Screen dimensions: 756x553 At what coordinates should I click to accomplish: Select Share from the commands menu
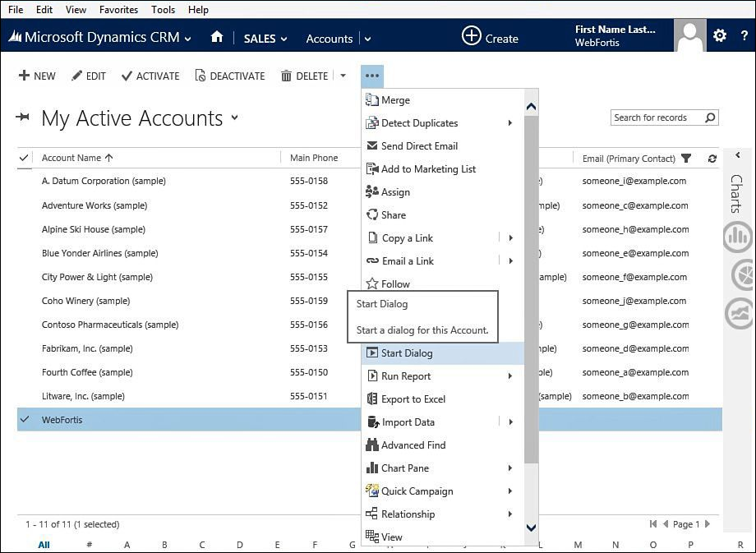[x=443, y=215]
